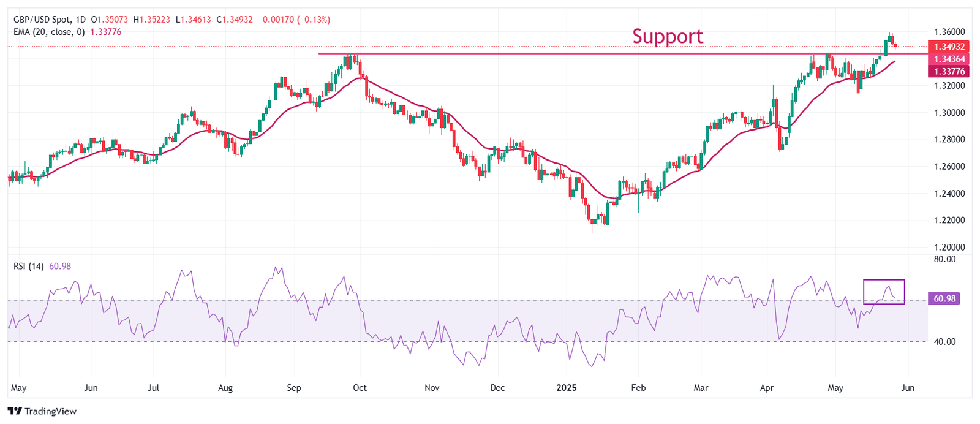980x424 pixels.
Task: Select the Feb label on the time axis
Action: pos(638,388)
